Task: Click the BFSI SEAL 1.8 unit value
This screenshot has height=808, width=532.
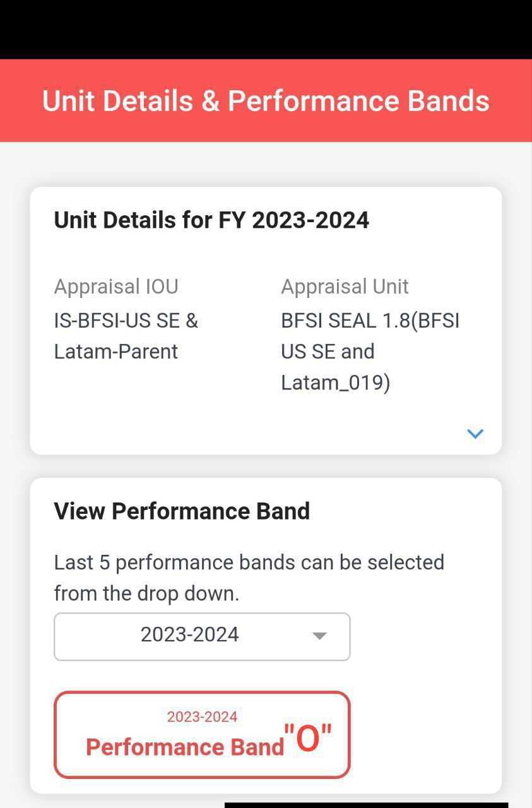Action: click(370, 351)
